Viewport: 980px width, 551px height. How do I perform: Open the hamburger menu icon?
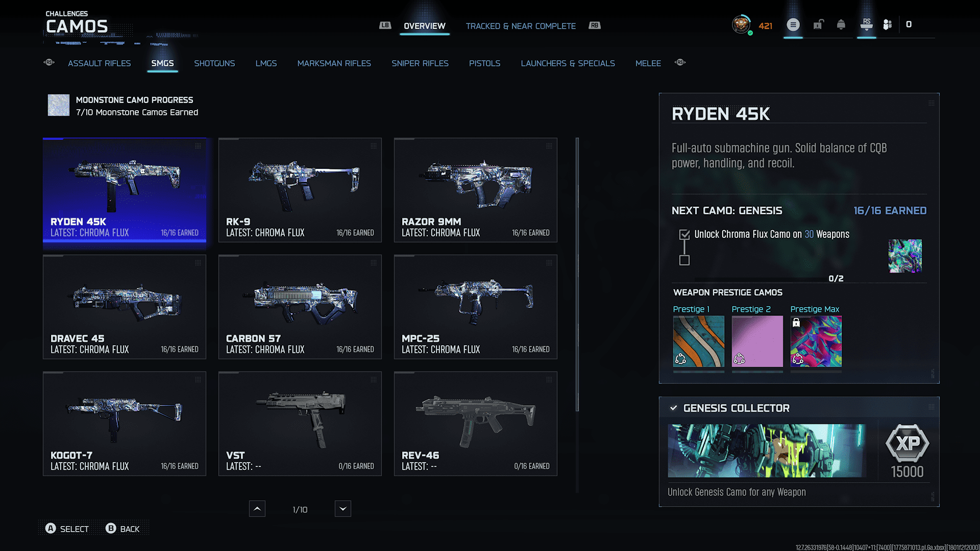pos(793,24)
